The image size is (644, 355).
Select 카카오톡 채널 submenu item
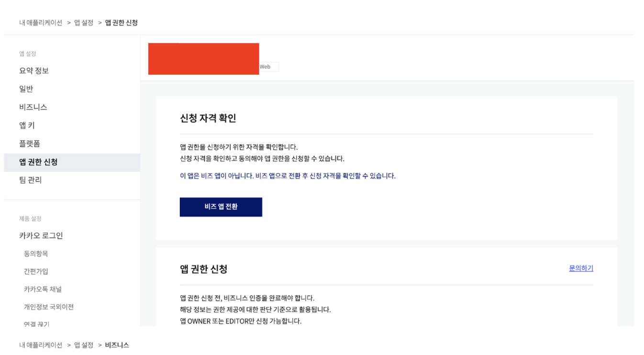(x=43, y=289)
